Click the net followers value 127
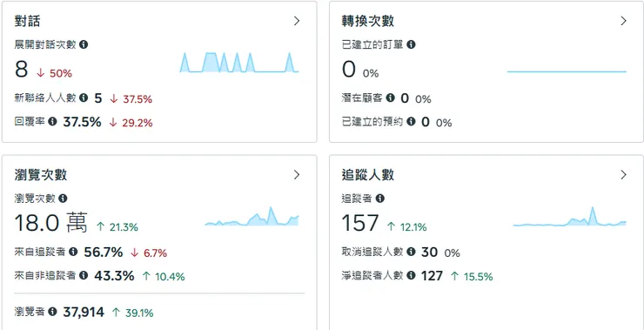Image resolution: width=644 pixels, height=330 pixels. [x=432, y=276]
